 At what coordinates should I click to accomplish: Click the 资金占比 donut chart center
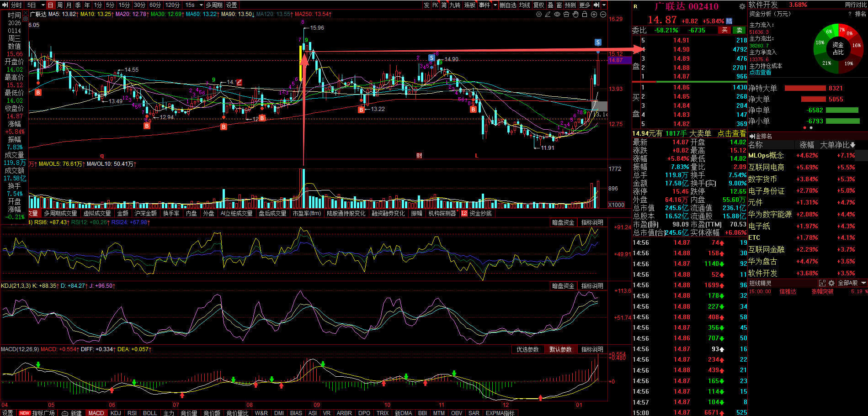[x=838, y=48]
